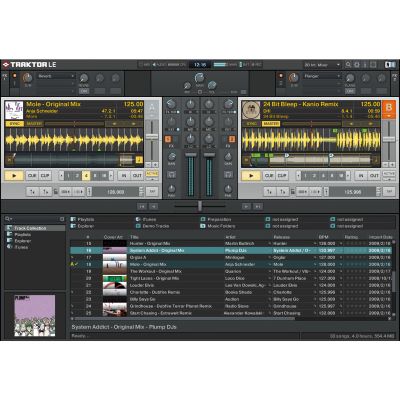Open the Reverb effect selector dropdown

pos(56,76)
